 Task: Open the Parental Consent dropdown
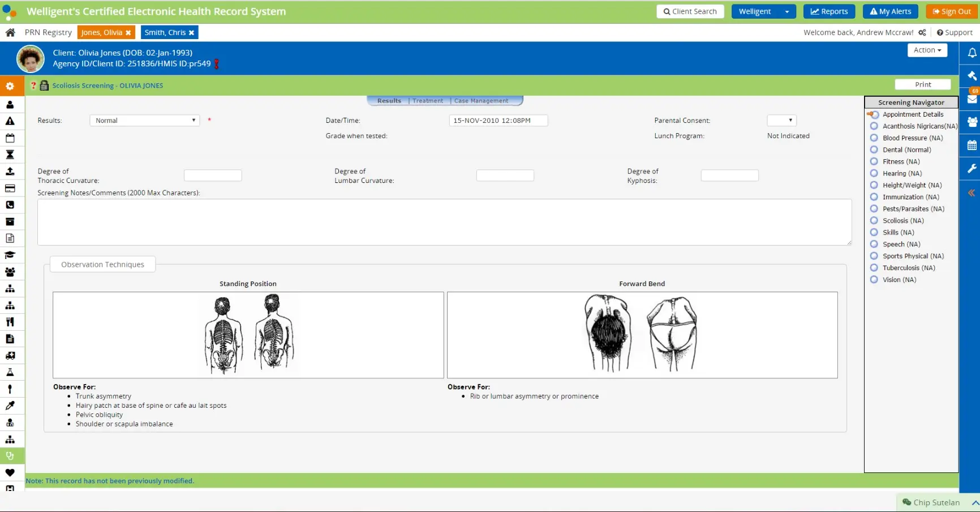[x=781, y=120]
